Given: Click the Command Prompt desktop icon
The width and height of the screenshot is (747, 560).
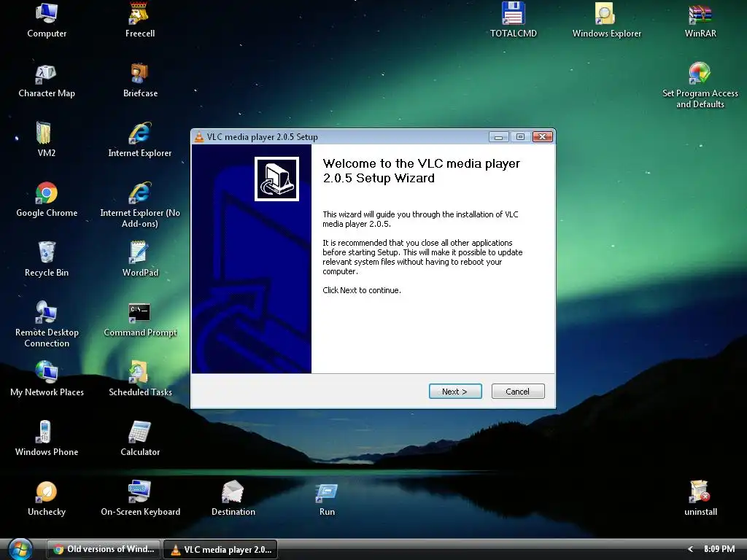Looking at the screenshot, I should pos(140,319).
